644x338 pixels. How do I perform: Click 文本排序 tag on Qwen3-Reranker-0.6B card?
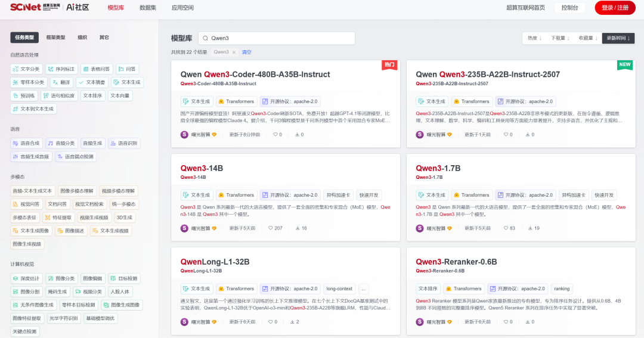tap(428, 289)
